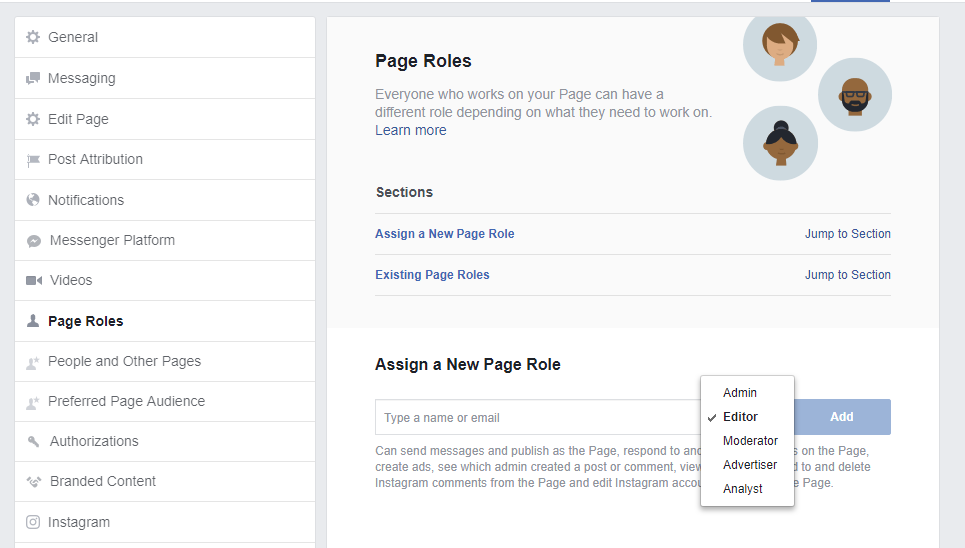Click the General gear icon

pos(33,37)
